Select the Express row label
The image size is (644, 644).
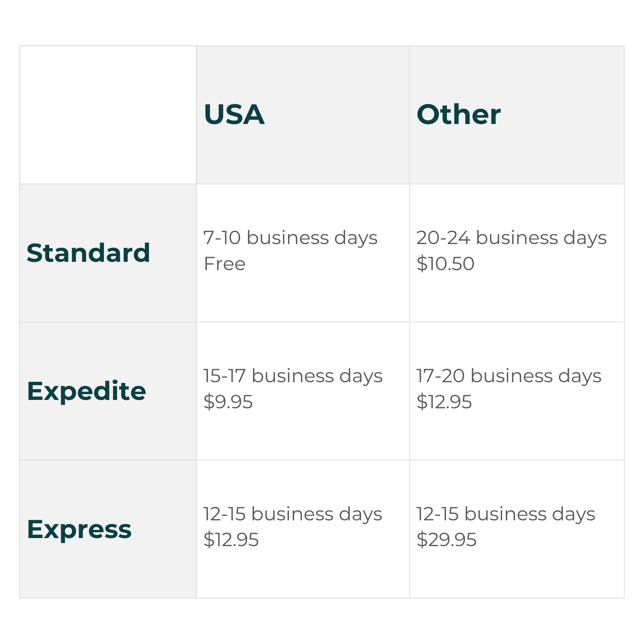(79, 529)
